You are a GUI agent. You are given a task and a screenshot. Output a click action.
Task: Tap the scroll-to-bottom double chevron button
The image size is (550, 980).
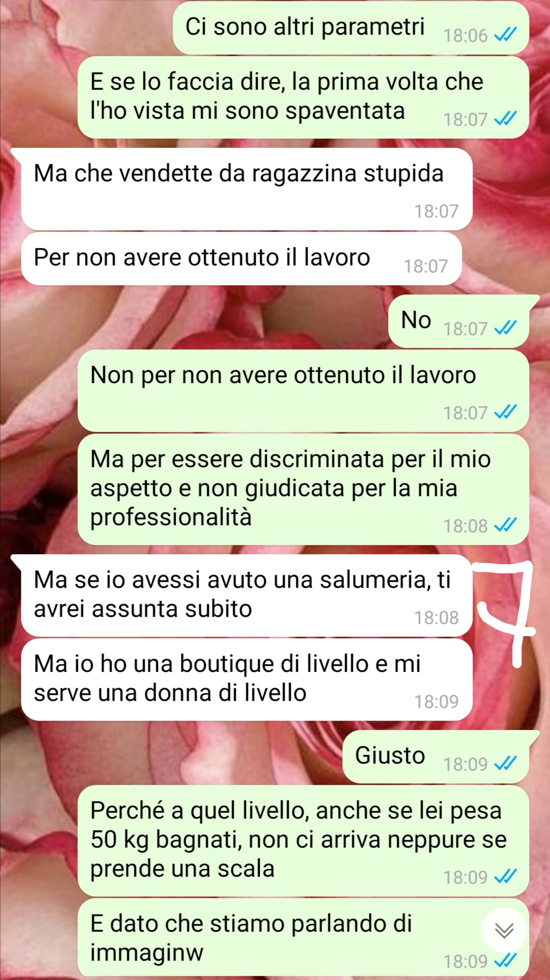[504, 931]
